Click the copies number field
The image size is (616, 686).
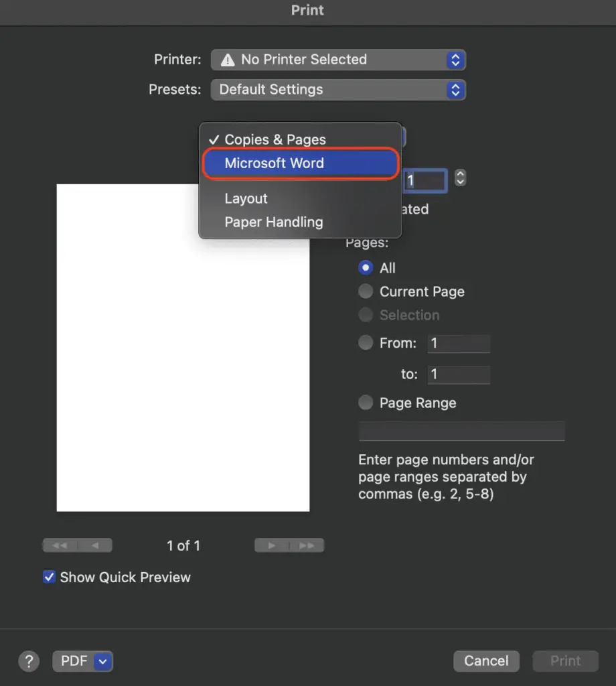[425, 180]
